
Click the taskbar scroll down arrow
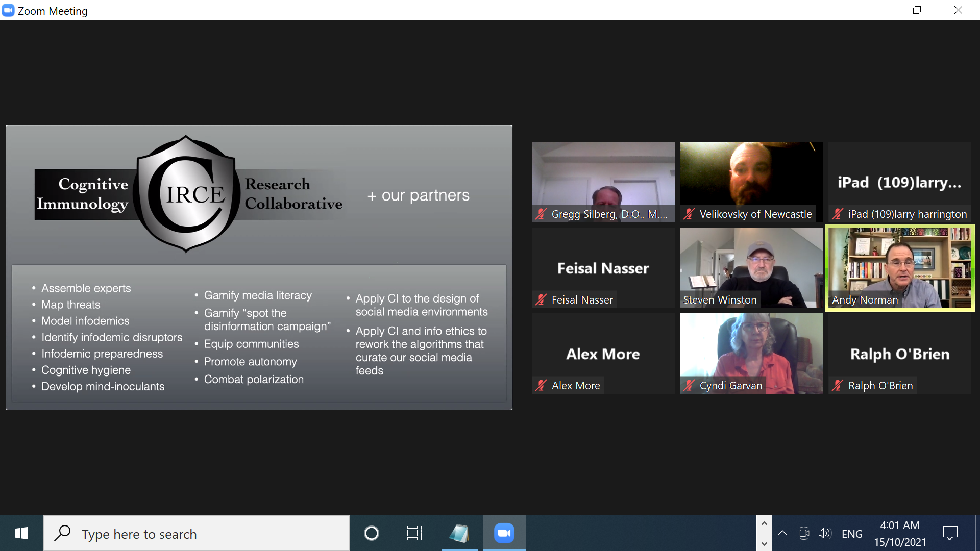(x=764, y=543)
